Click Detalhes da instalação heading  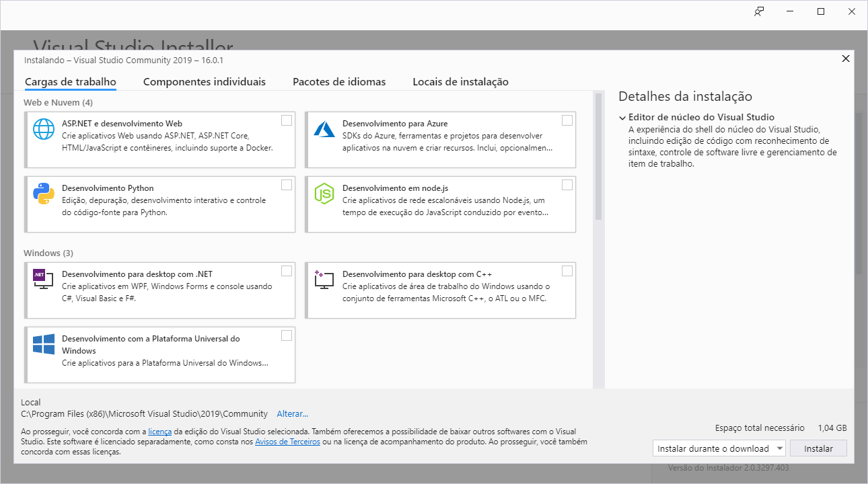(x=685, y=96)
